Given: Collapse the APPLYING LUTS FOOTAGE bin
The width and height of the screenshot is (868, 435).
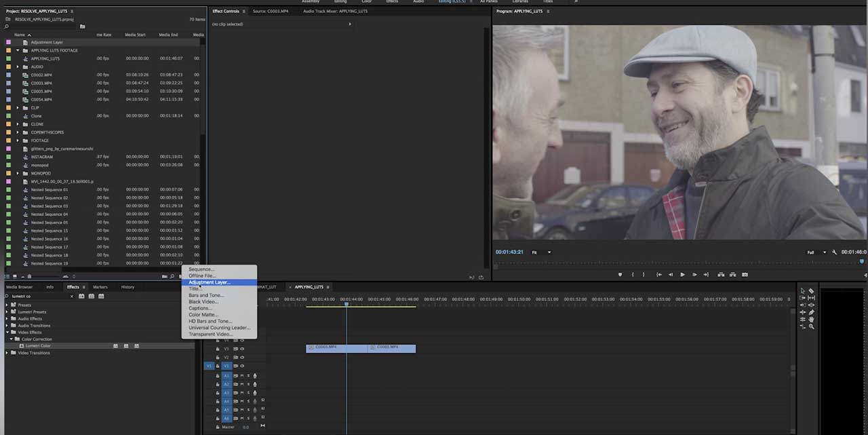Looking at the screenshot, I should point(18,50).
